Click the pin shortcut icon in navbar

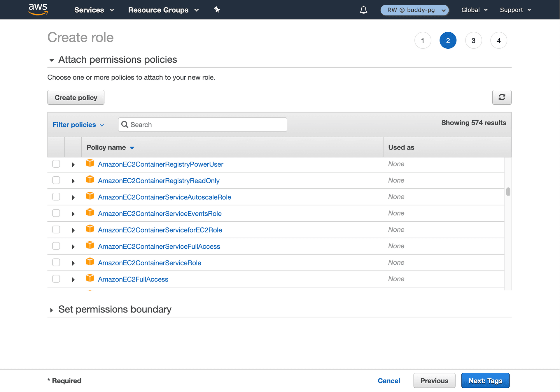click(x=217, y=10)
